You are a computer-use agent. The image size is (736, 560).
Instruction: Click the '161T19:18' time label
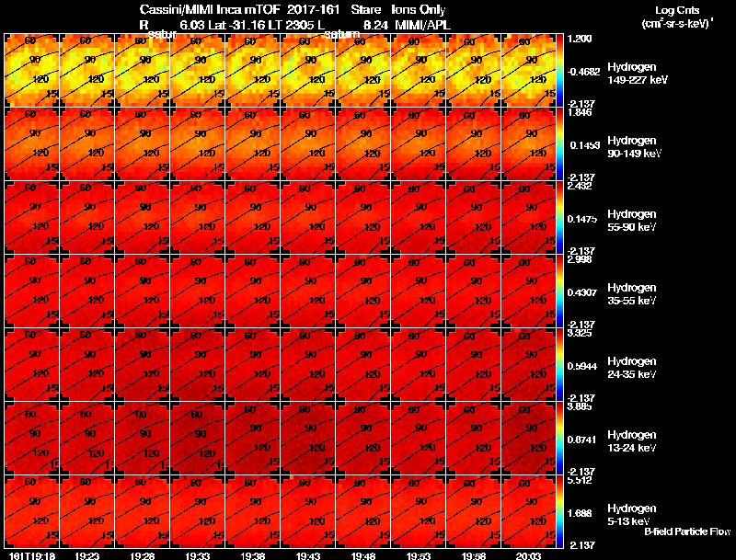click(32, 555)
